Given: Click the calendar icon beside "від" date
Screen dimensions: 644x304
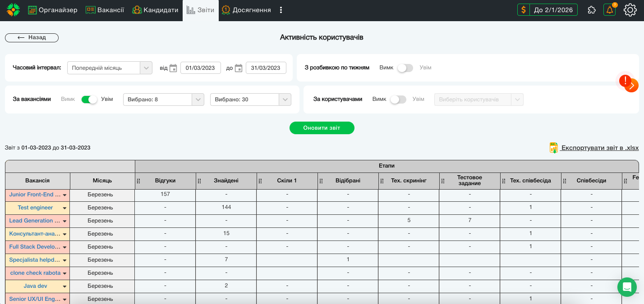Looking at the screenshot, I should tap(173, 68).
